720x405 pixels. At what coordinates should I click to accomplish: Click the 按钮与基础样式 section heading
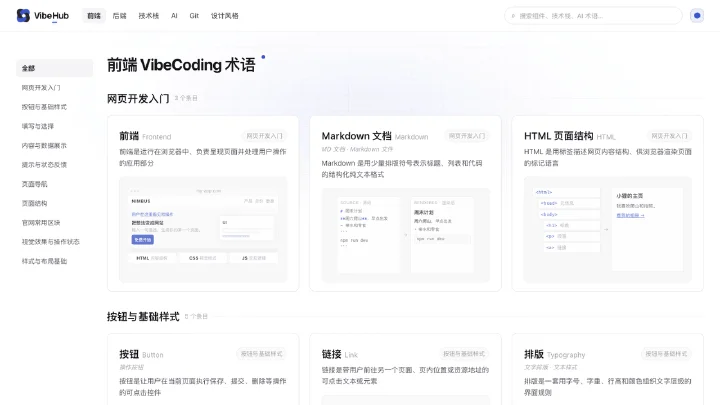coord(143,316)
